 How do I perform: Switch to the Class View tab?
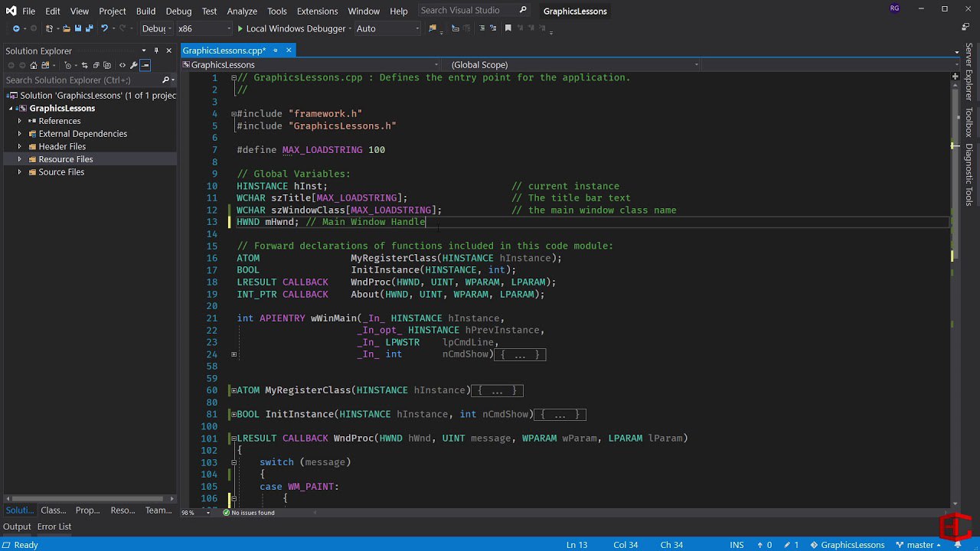pos(54,510)
